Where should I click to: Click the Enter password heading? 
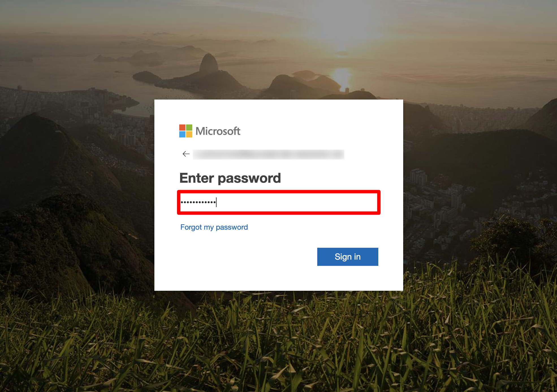click(x=230, y=178)
